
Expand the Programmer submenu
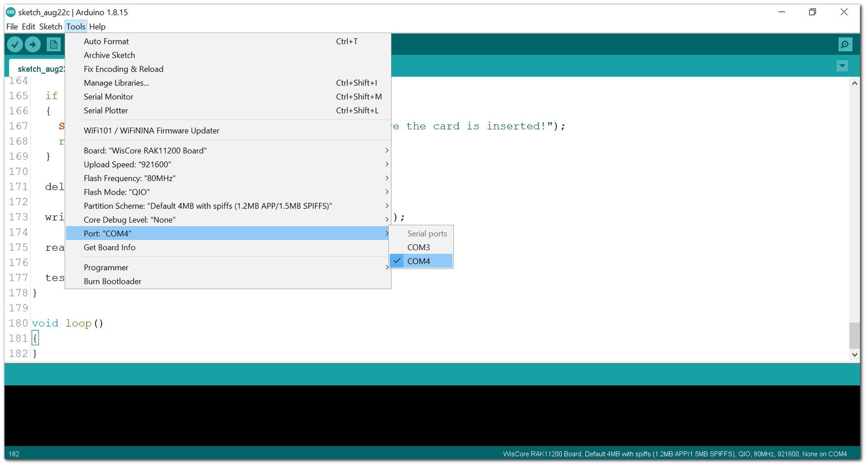[228, 267]
